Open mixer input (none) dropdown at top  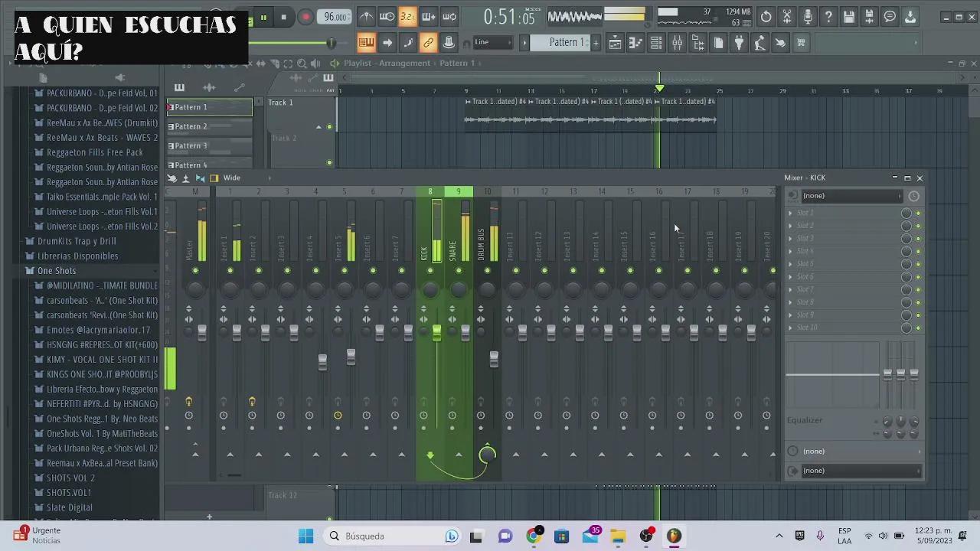click(850, 196)
